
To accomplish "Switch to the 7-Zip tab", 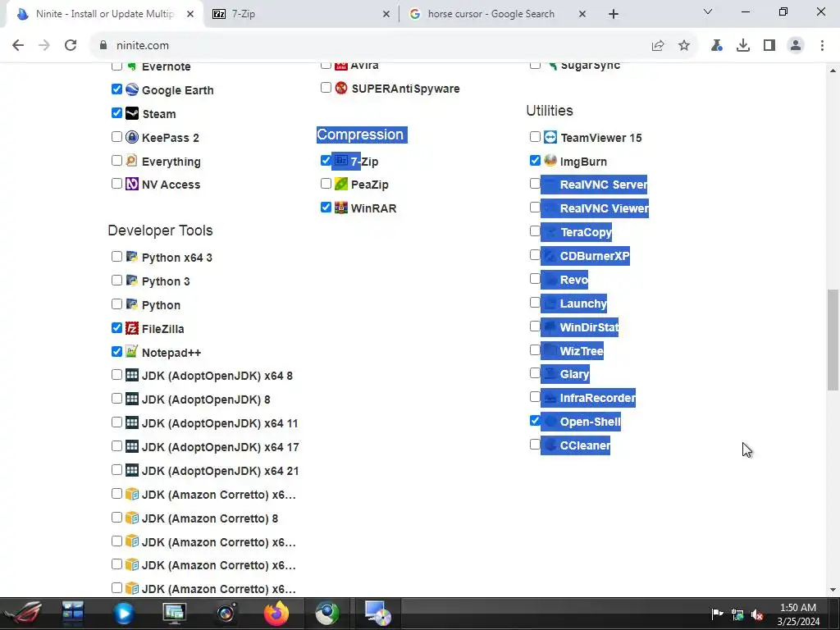I will point(300,14).
